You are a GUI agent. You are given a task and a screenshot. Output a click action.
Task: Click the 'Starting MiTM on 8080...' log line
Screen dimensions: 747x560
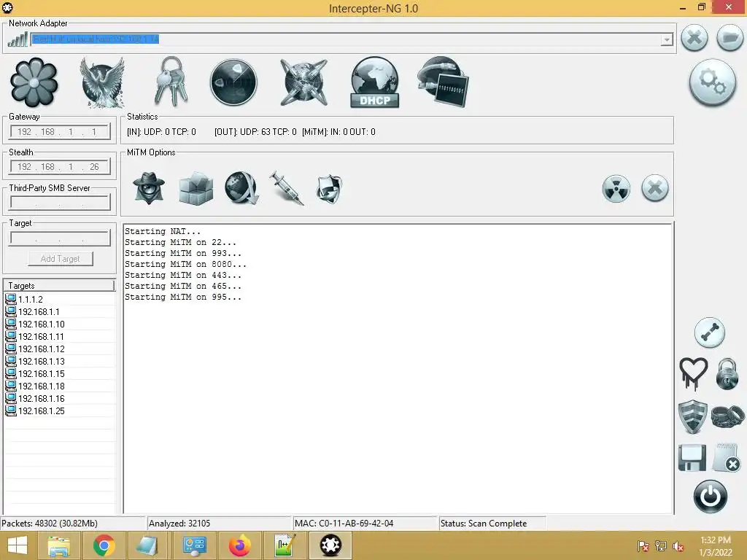pyautogui.click(x=185, y=264)
